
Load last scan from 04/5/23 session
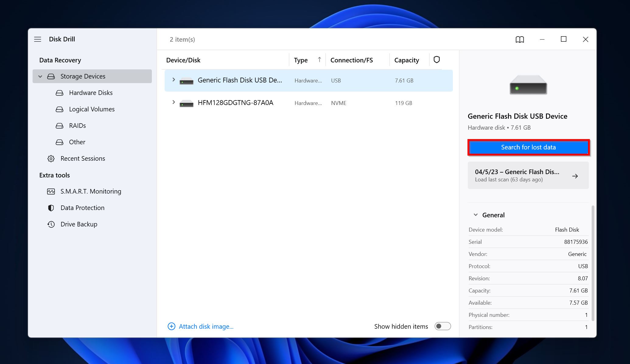528,175
